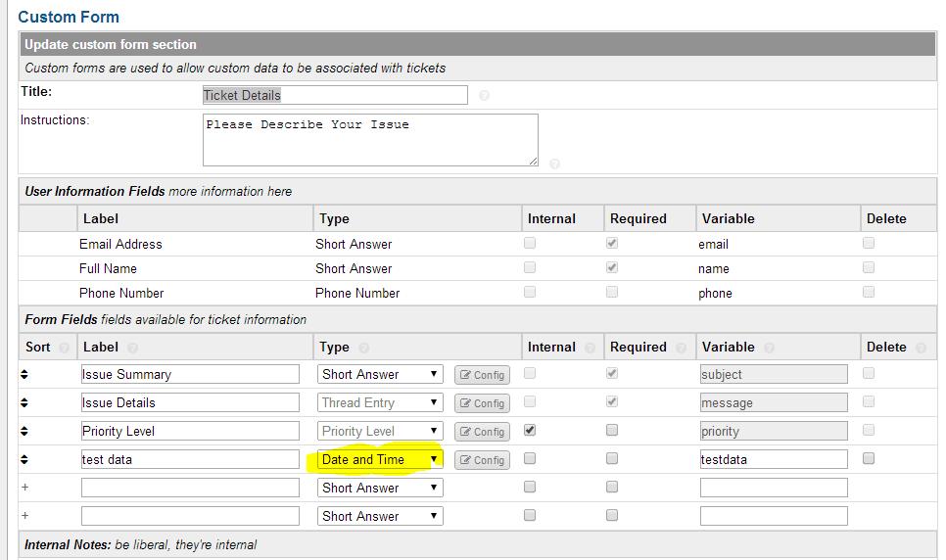The height and width of the screenshot is (560, 946).
Task: Open Priority Level type dropdown
Action: (380, 431)
